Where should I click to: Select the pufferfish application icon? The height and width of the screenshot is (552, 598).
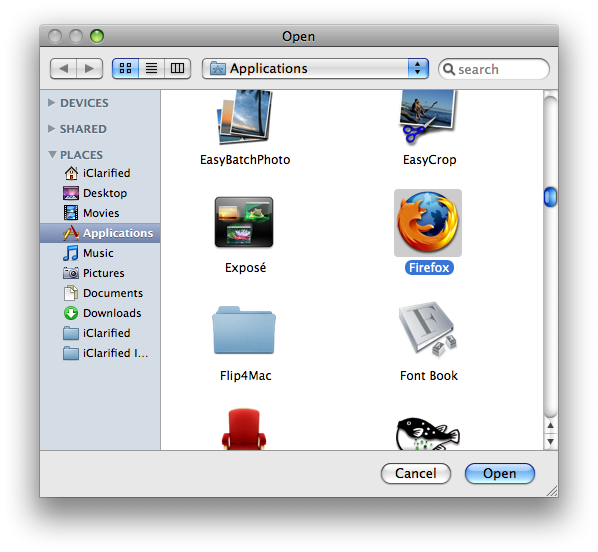428,433
